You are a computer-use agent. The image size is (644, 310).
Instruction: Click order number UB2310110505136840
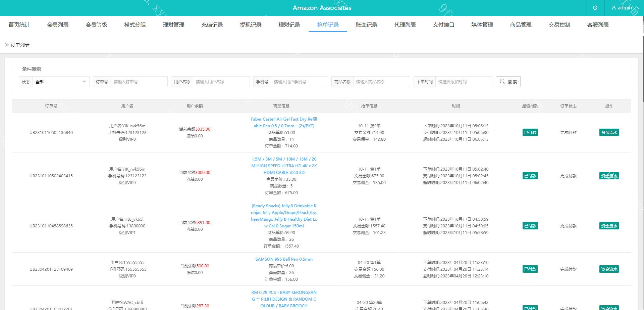(51, 132)
